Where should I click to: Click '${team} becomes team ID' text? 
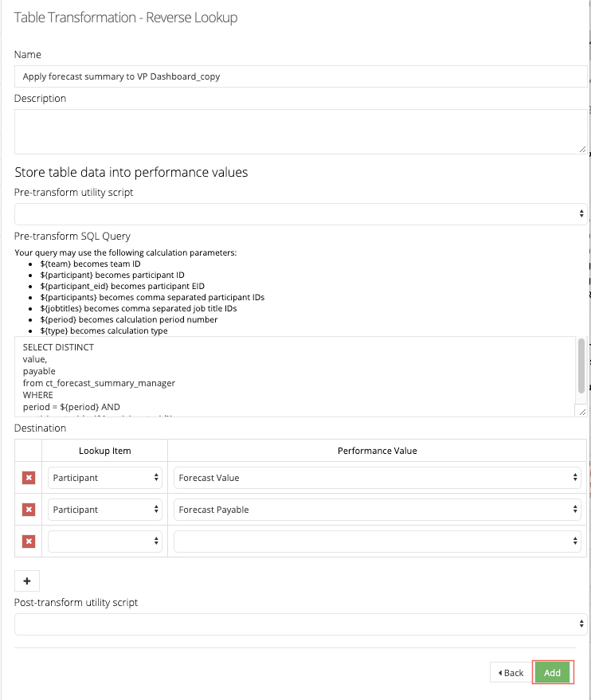(x=90, y=264)
